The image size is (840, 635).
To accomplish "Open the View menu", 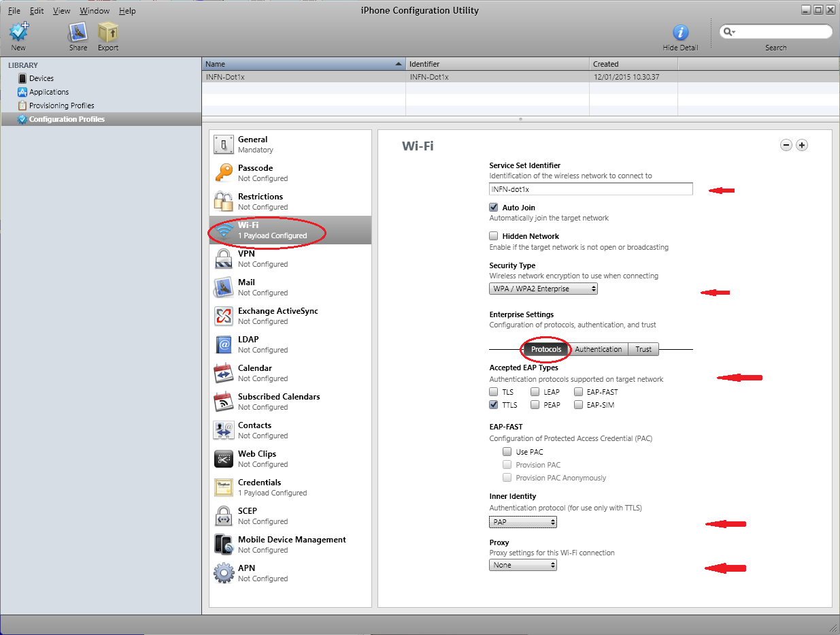I will pos(61,11).
